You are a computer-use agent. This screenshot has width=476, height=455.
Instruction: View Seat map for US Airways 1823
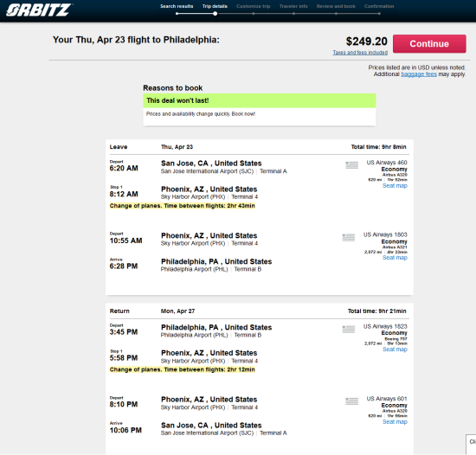tap(395, 349)
